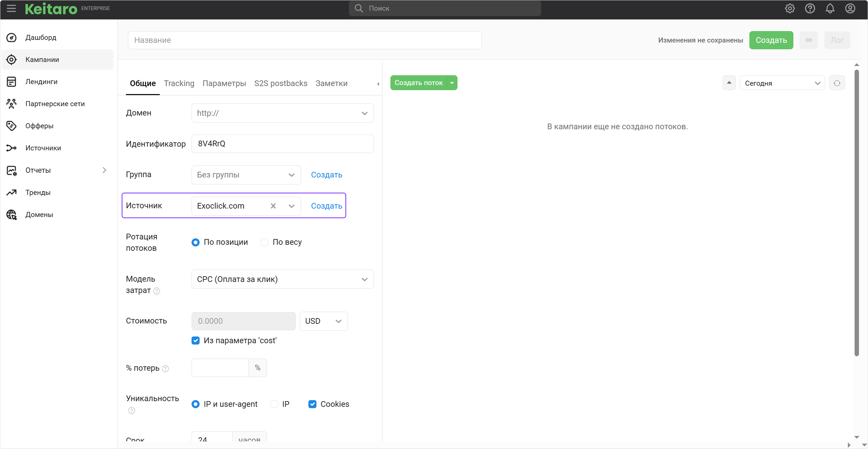Click the Лог button
The height and width of the screenshot is (449, 868).
pyautogui.click(x=837, y=40)
